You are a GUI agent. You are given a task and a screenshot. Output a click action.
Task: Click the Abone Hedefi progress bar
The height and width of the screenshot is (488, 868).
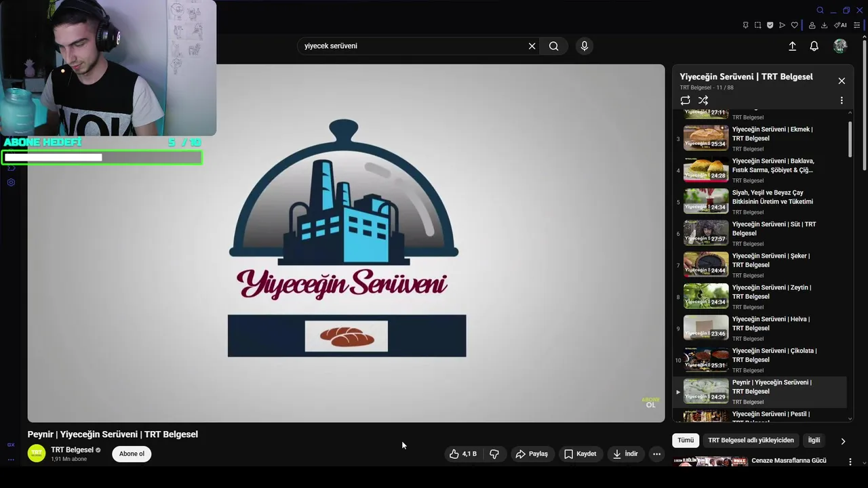tap(102, 157)
